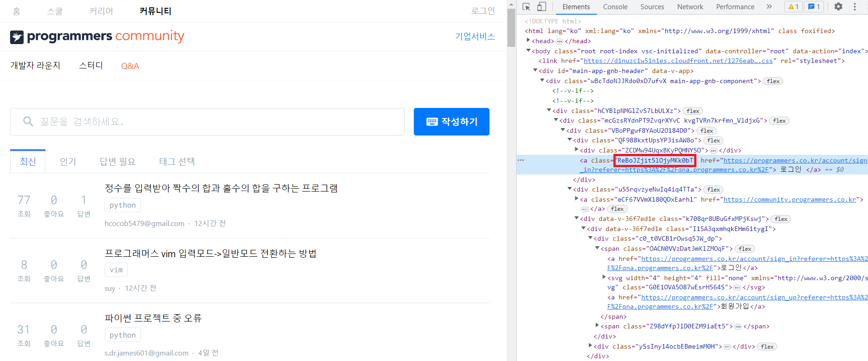Show more DevTools tabs chevron
Screen dimensions: 868x361
[x=769, y=7]
